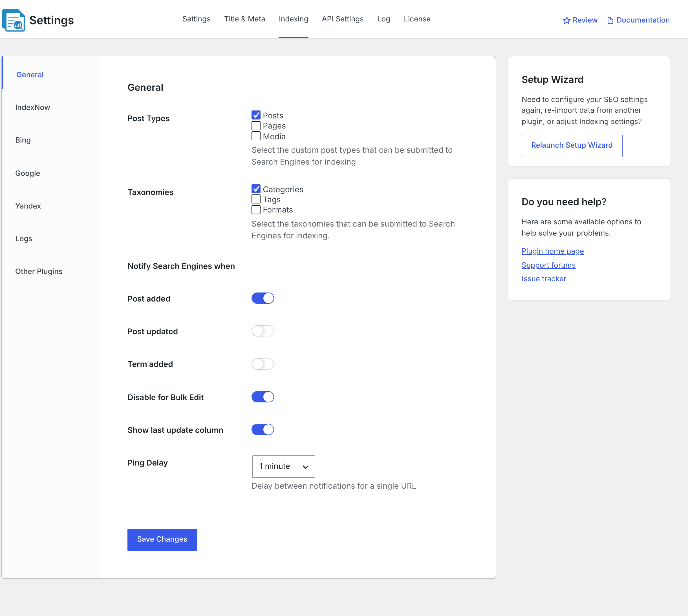Open the License tab

[x=417, y=19]
